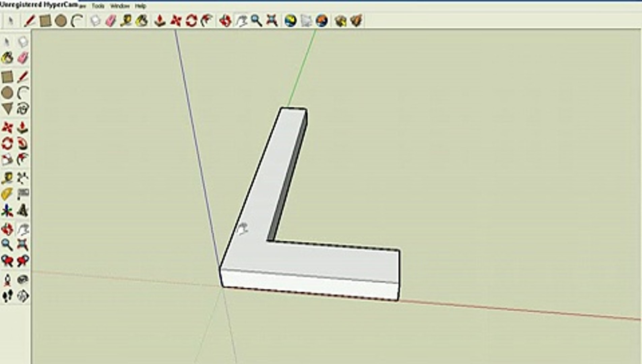Activate the Rectangle tool in the horizontal toolbar
Viewport: 642px width, 364px height.
coord(45,21)
